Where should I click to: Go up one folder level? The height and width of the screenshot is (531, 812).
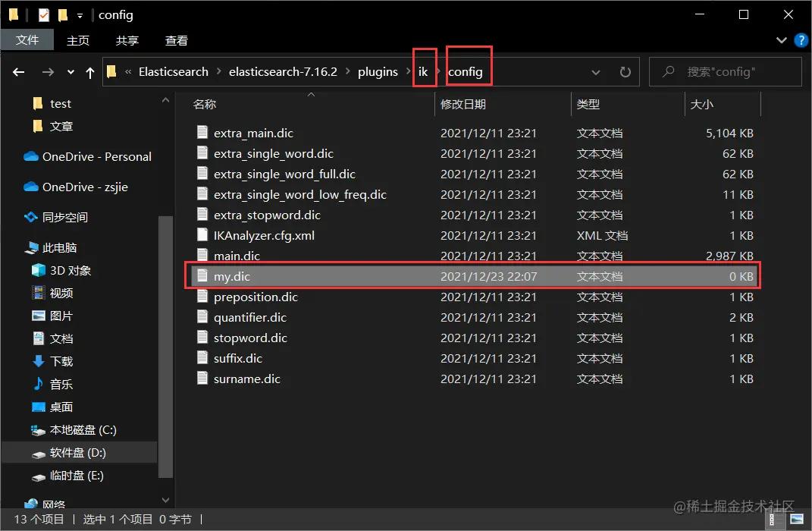pyautogui.click(x=90, y=73)
